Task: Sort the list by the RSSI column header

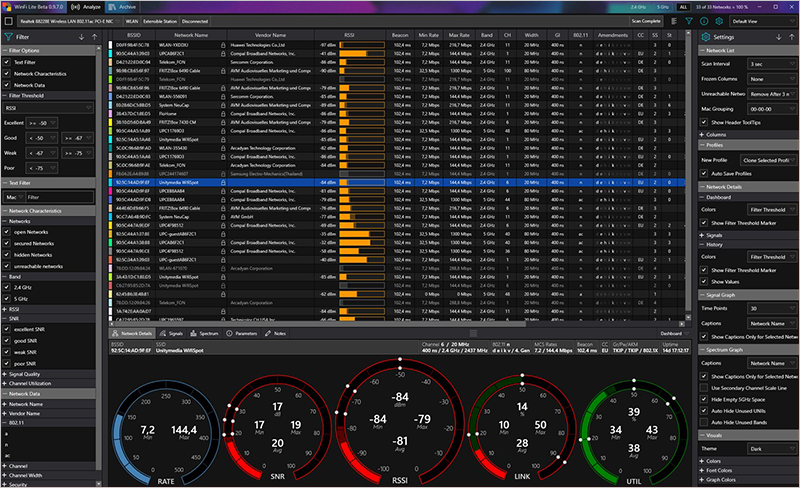Action: click(x=348, y=34)
